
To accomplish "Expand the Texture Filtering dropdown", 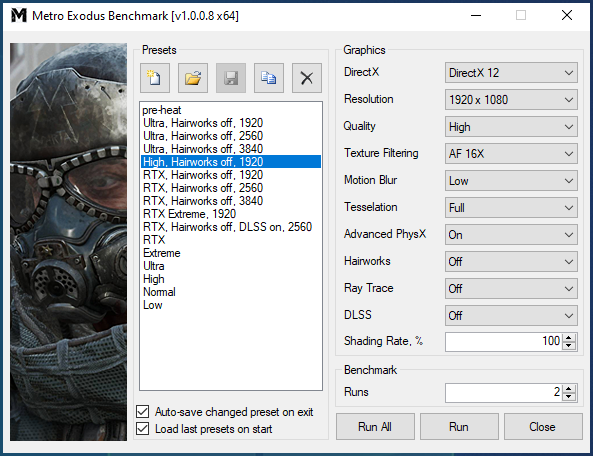I will [x=511, y=154].
